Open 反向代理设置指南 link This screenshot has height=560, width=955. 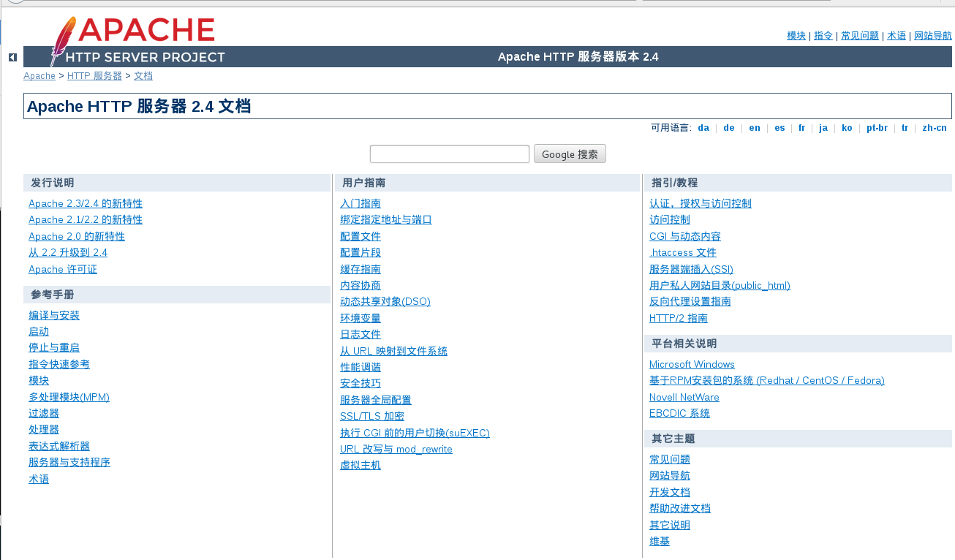[x=690, y=301]
